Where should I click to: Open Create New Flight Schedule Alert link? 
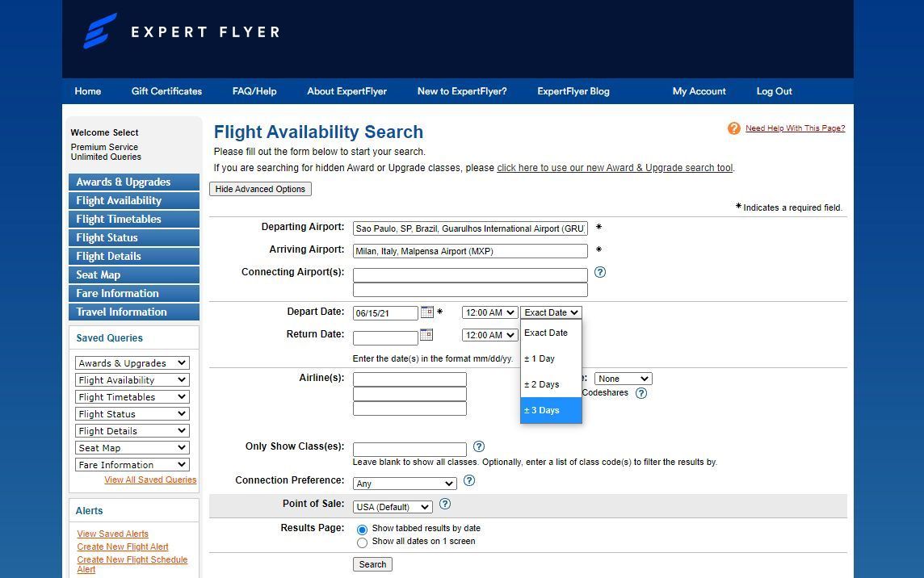click(132, 564)
